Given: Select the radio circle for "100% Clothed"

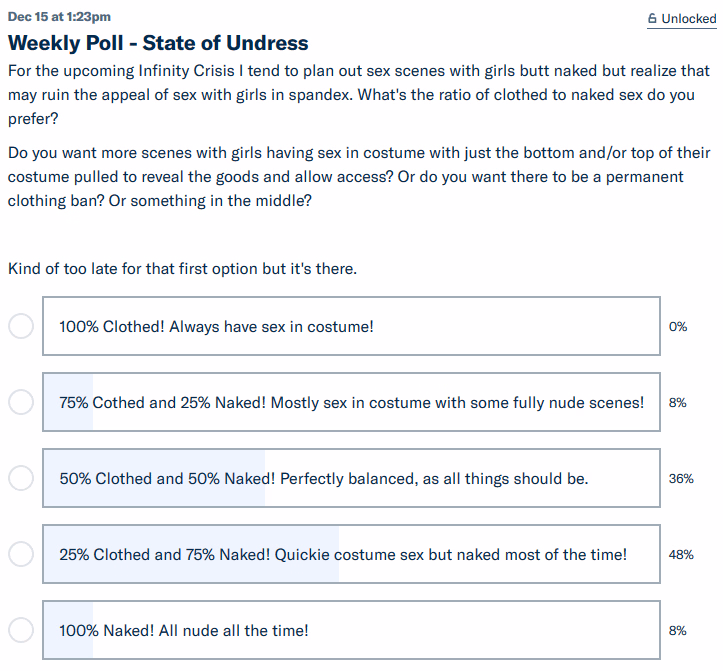Looking at the screenshot, I should (21, 327).
